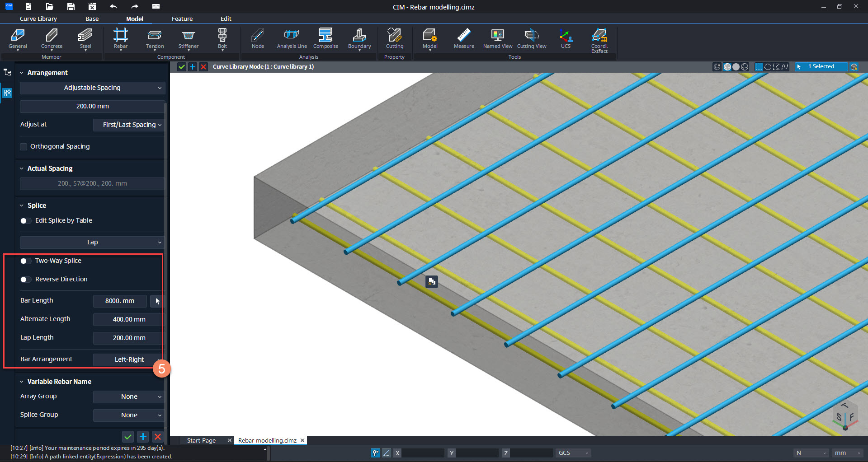
Task: Click the blue plus in Curve Library bar
Action: click(193, 67)
